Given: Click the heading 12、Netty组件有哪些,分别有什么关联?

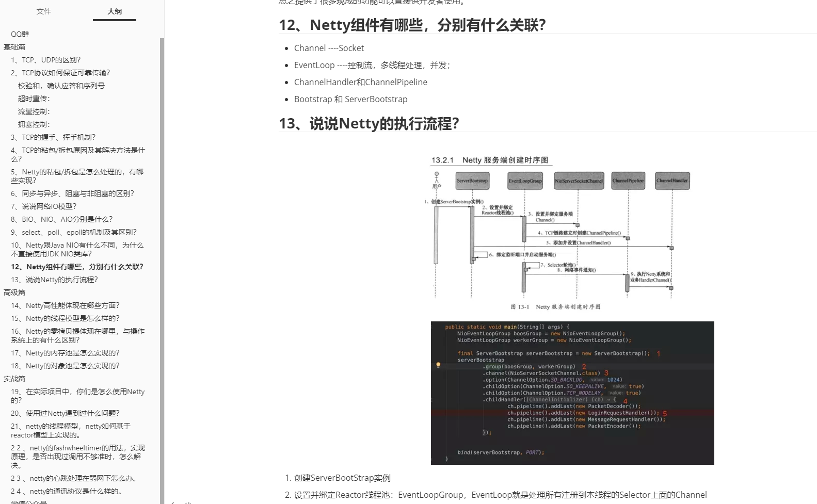Looking at the screenshot, I should point(412,25).
